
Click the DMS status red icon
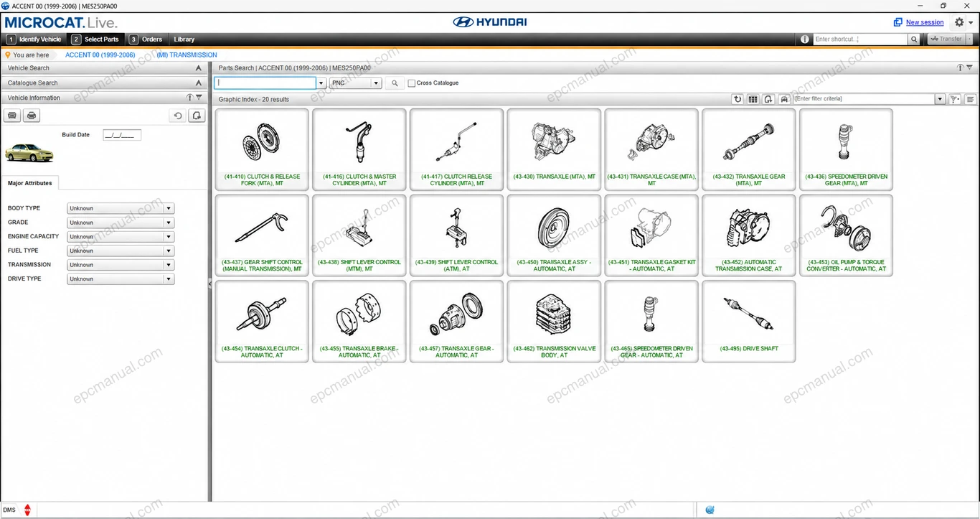pos(28,510)
